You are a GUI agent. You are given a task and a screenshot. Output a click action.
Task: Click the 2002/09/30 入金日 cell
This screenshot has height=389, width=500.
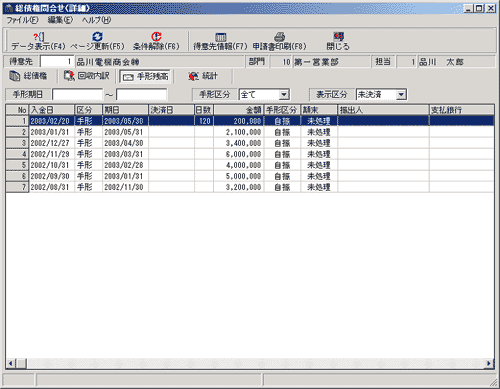point(52,176)
